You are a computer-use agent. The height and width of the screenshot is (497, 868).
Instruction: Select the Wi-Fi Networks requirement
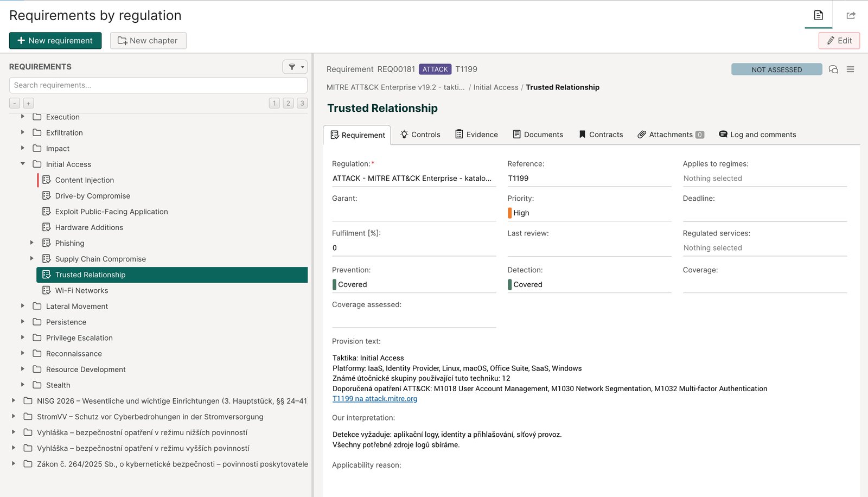[x=81, y=290]
